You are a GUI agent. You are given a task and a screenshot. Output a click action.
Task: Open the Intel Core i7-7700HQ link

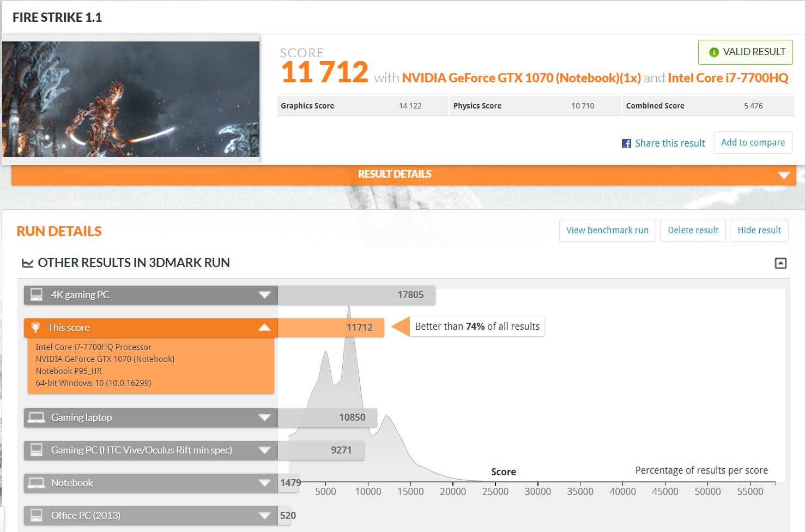pyautogui.click(x=728, y=78)
